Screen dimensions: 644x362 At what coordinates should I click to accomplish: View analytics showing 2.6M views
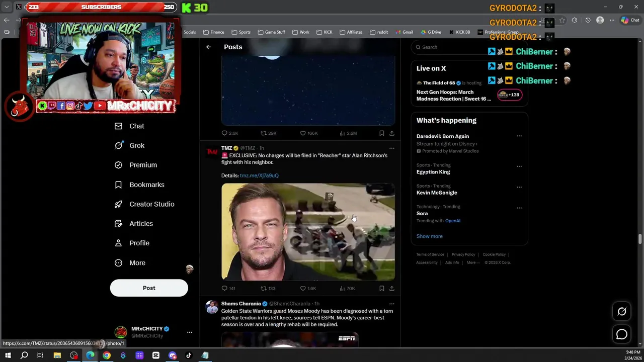(348, 133)
